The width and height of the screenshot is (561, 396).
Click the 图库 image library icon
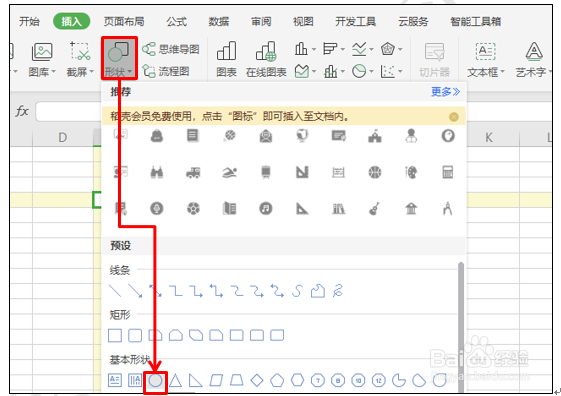point(42,59)
